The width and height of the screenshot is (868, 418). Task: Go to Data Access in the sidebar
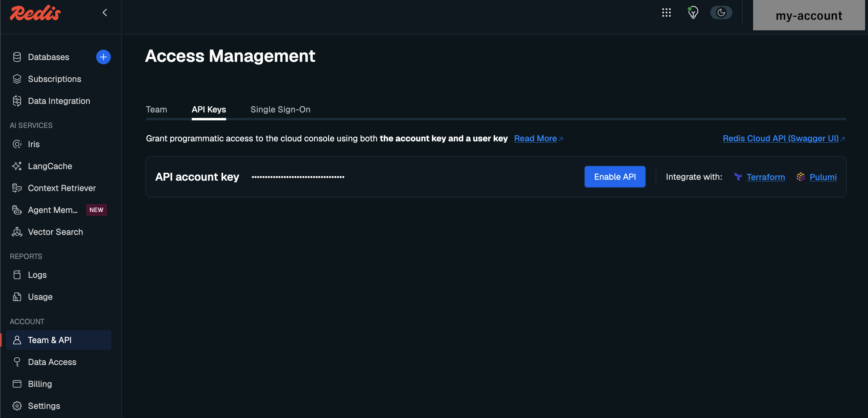point(52,362)
